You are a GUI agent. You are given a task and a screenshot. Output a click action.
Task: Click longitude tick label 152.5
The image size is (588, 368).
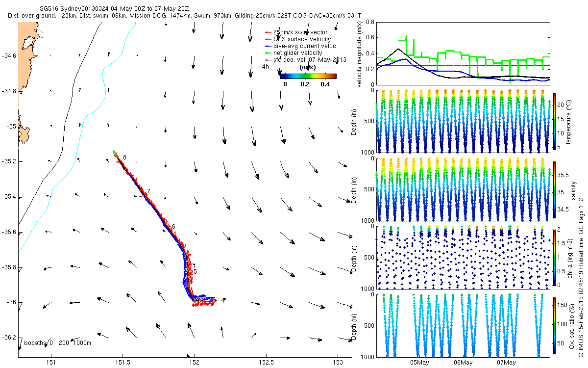click(266, 362)
